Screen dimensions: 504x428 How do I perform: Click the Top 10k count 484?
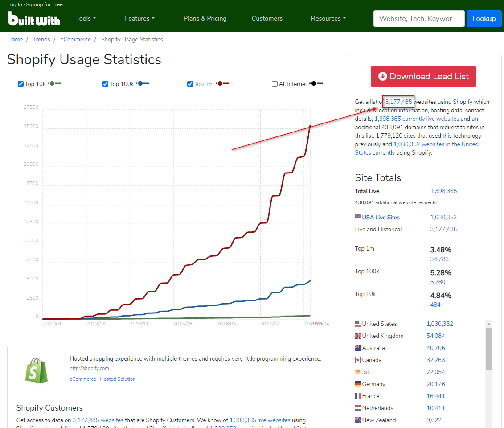pos(435,305)
